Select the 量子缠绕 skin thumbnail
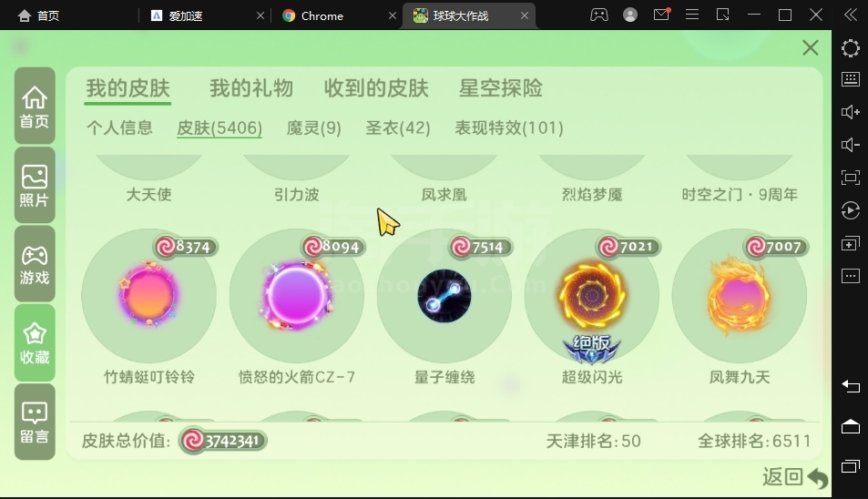Image resolution: width=868 pixels, height=499 pixels. [444, 296]
